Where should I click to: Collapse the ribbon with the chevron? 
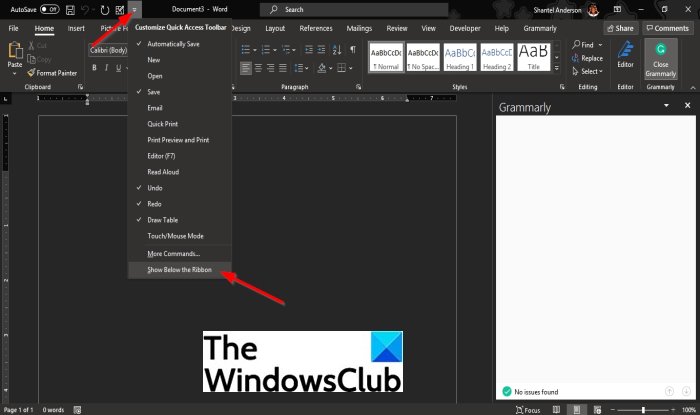point(693,87)
